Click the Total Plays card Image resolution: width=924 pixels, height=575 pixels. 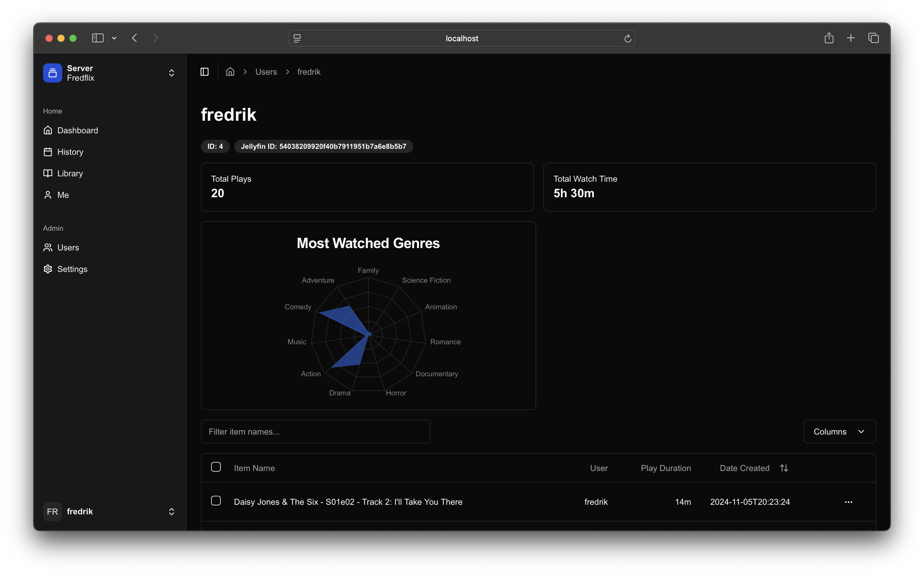[367, 187]
